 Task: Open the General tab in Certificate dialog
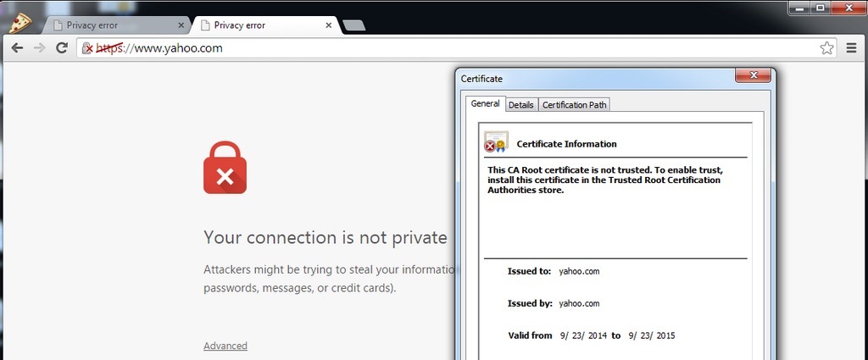click(x=486, y=103)
